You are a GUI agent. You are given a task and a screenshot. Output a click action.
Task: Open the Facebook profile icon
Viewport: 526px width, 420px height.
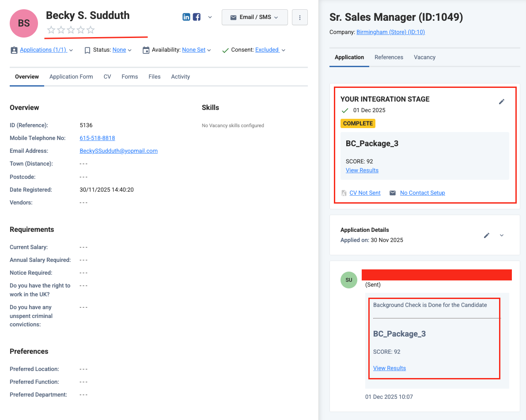197,17
